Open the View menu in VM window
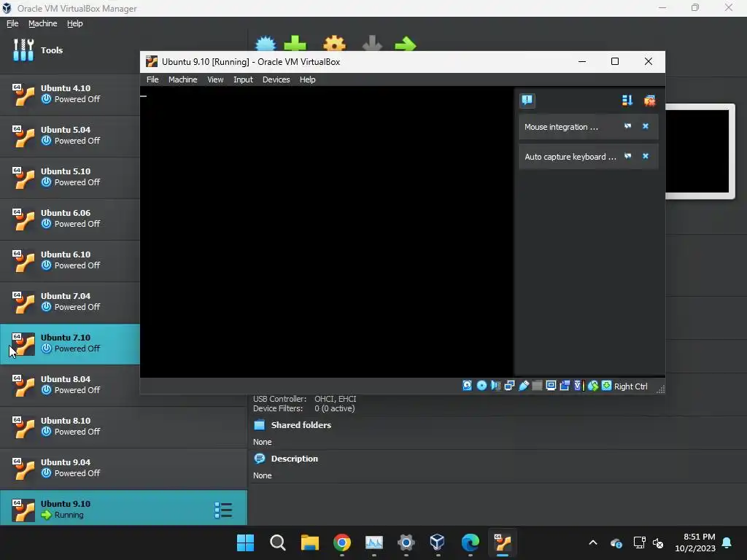The height and width of the screenshot is (560, 747). 215,79
